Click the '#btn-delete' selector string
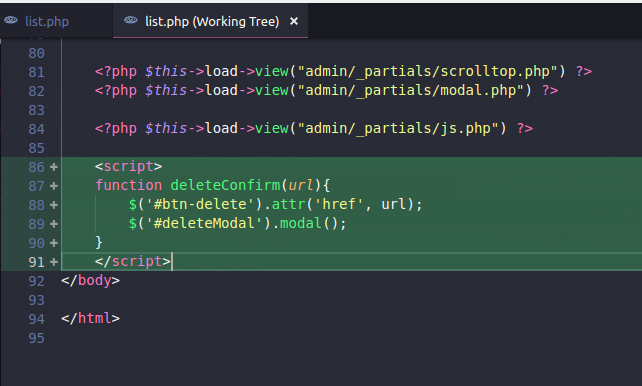This screenshot has height=386, width=642. click(x=200, y=204)
